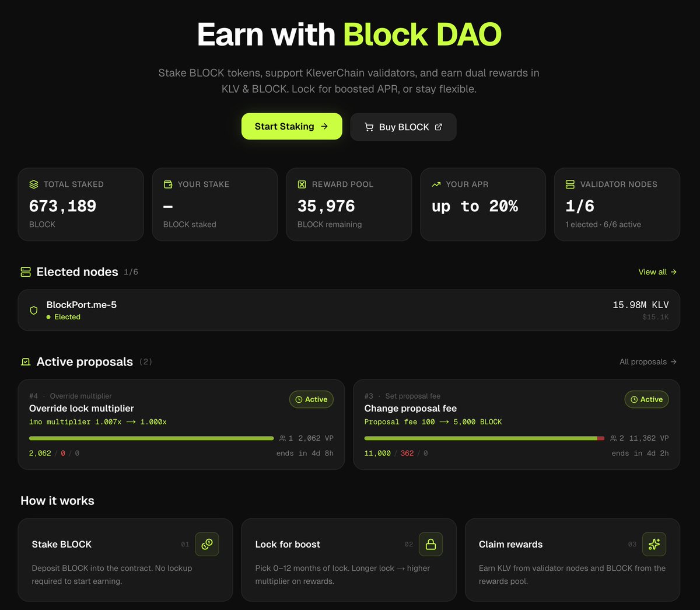Click the voting progress bar on Override lock multiplier
700x610 pixels.
[x=151, y=438]
